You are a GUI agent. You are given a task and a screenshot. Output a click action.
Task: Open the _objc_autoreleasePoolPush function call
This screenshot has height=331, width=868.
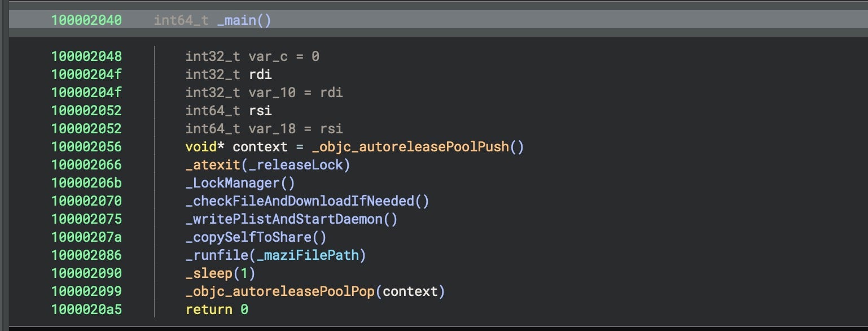point(410,147)
